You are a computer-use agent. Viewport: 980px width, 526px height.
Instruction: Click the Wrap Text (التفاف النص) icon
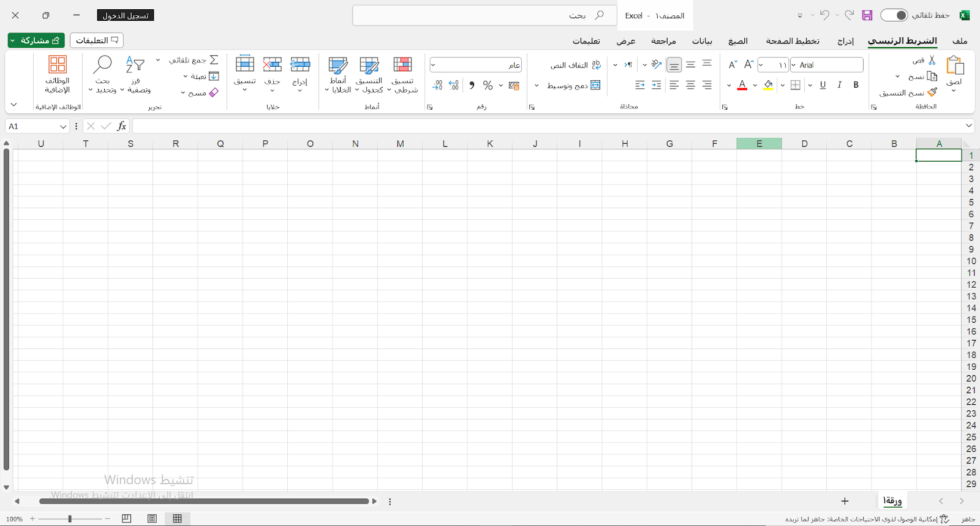point(596,64)
